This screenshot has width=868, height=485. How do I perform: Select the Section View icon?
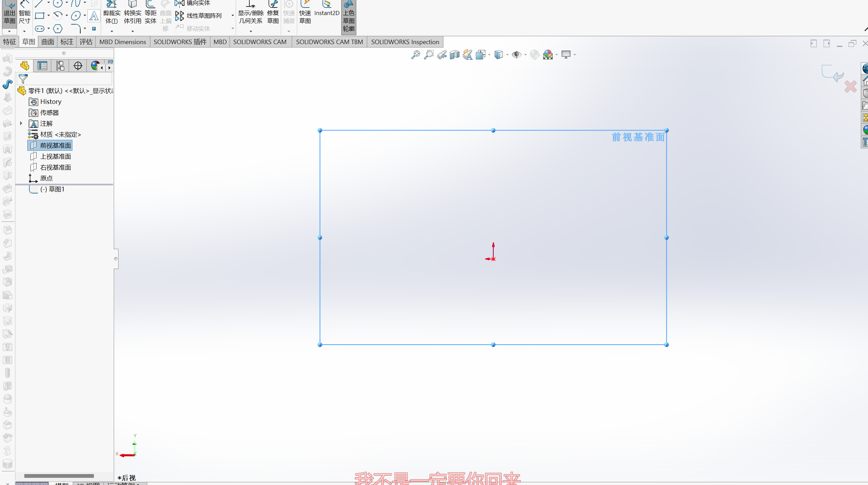point(454,55)
